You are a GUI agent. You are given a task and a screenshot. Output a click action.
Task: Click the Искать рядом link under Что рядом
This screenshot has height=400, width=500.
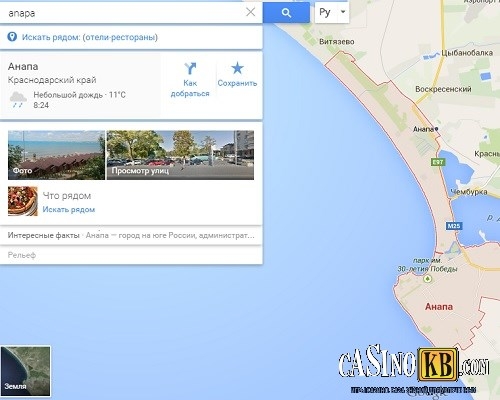69,210
